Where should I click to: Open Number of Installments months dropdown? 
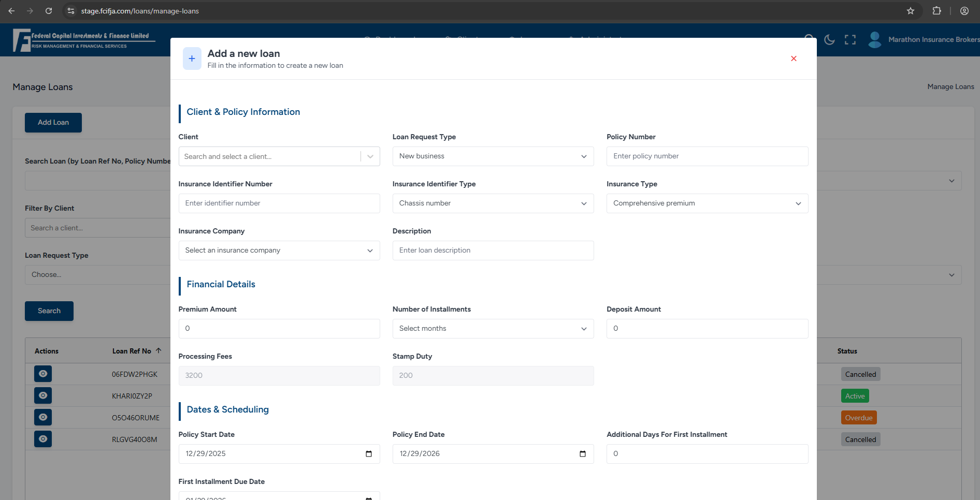click(493, 329)
